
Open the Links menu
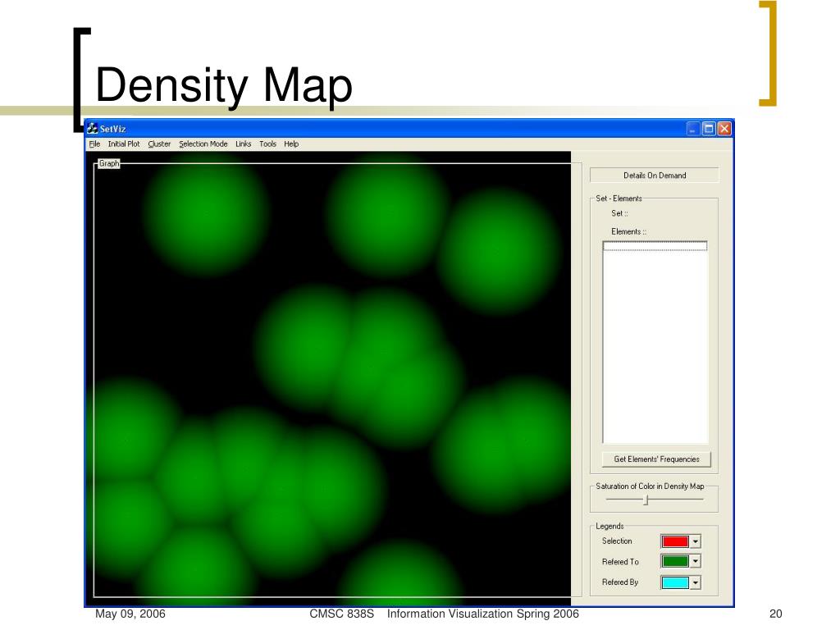[x=243, y=144]
